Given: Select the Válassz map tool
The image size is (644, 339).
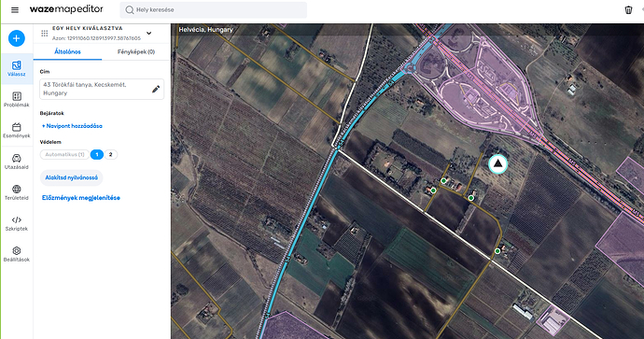Looking at the screenshot, I should click(17, 68).
